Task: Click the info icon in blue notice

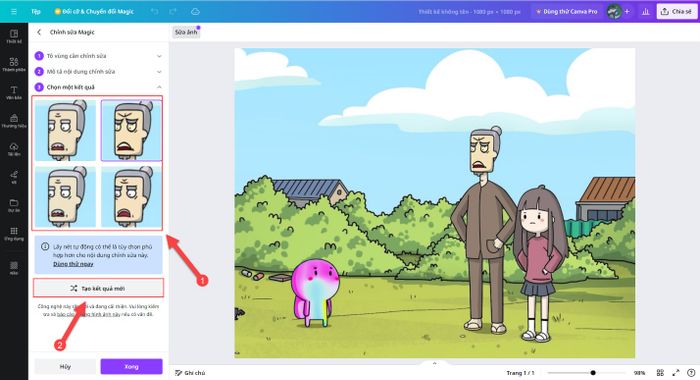Action: (45, 246)
